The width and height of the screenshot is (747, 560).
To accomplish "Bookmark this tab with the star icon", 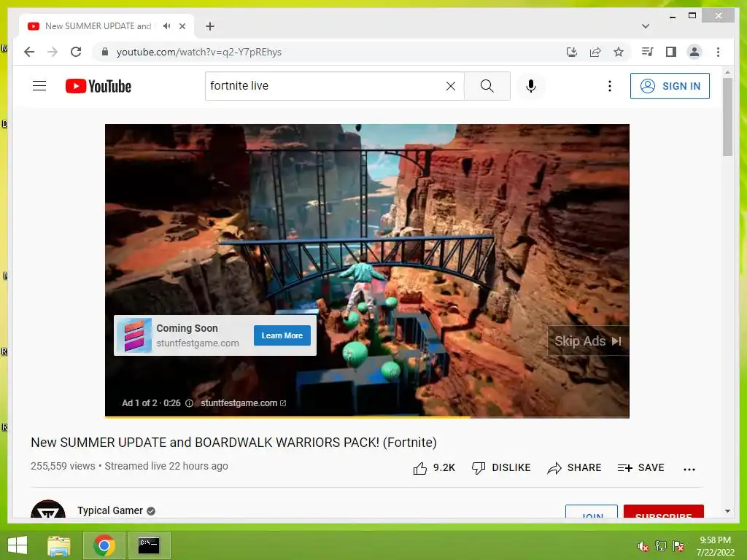I will [x=619, y=52].
